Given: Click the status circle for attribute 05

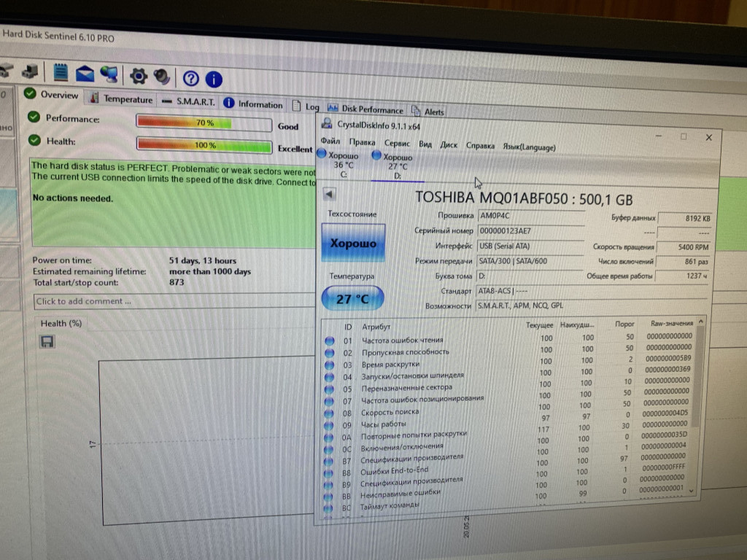Looking at the screenshot, I should point(329,389).
